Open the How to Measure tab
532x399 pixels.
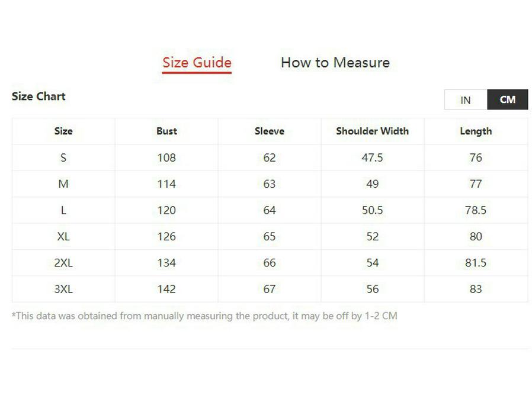pos(335,63)
